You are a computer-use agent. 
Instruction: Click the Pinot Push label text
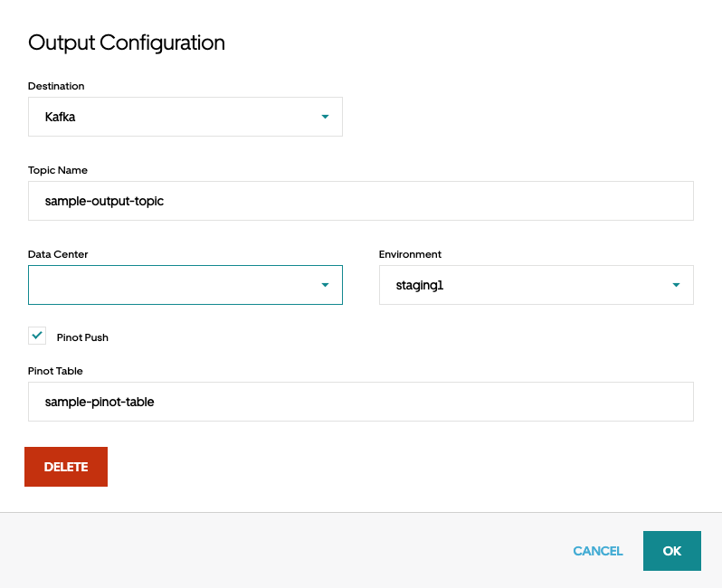pos(82,337)
